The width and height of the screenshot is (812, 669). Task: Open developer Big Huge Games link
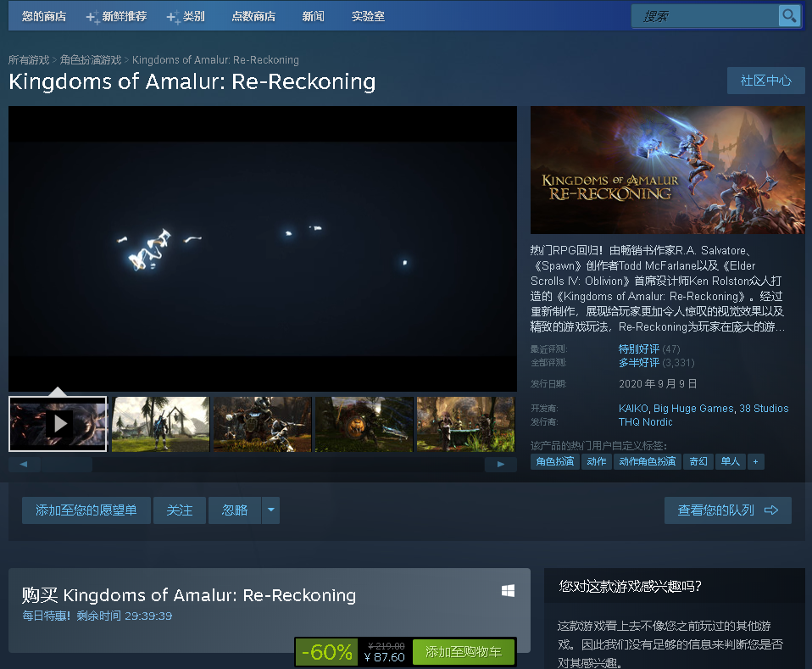693,409
